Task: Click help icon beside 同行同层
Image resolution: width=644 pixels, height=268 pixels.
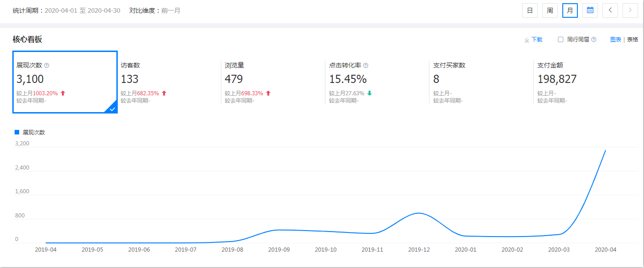Action: [x=594, y=40]
